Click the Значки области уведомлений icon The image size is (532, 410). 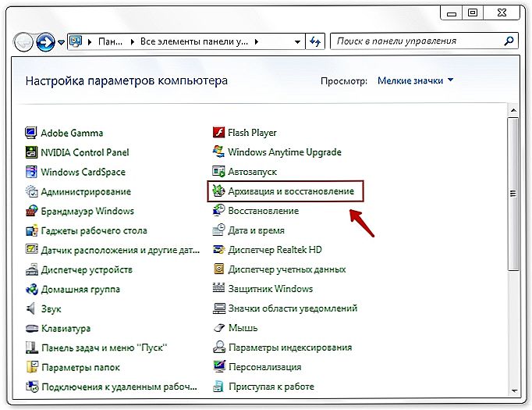point(218,308)
